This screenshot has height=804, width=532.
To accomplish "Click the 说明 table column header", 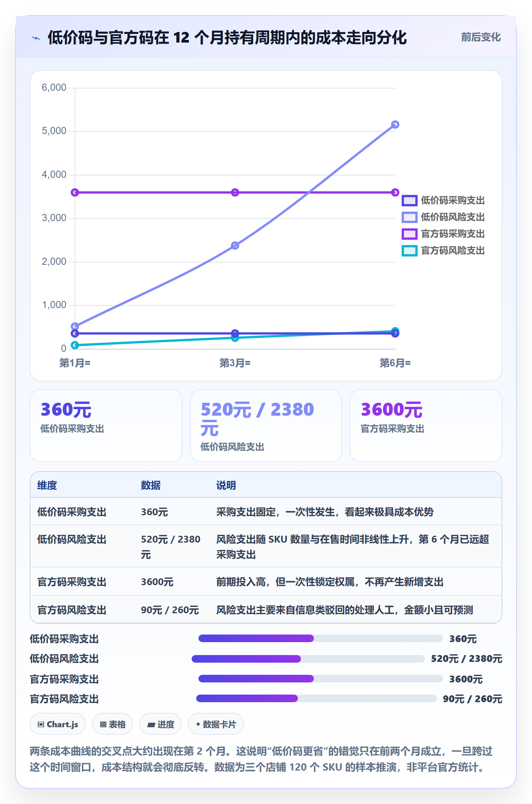I will (x=226, y=485).
